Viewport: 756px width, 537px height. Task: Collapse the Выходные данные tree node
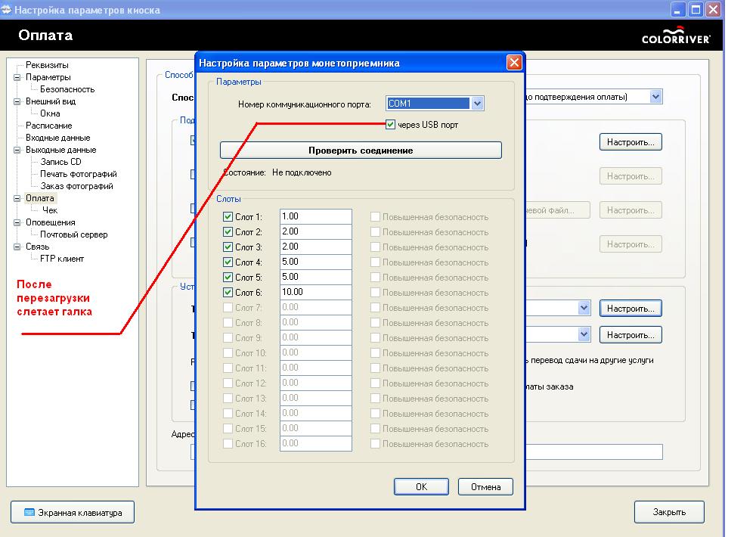17,150
